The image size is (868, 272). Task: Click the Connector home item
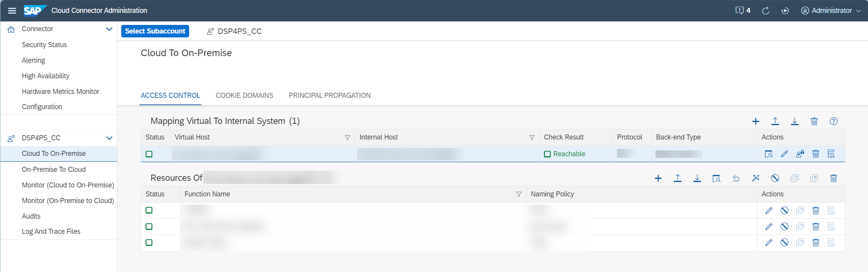click(37, 29)
